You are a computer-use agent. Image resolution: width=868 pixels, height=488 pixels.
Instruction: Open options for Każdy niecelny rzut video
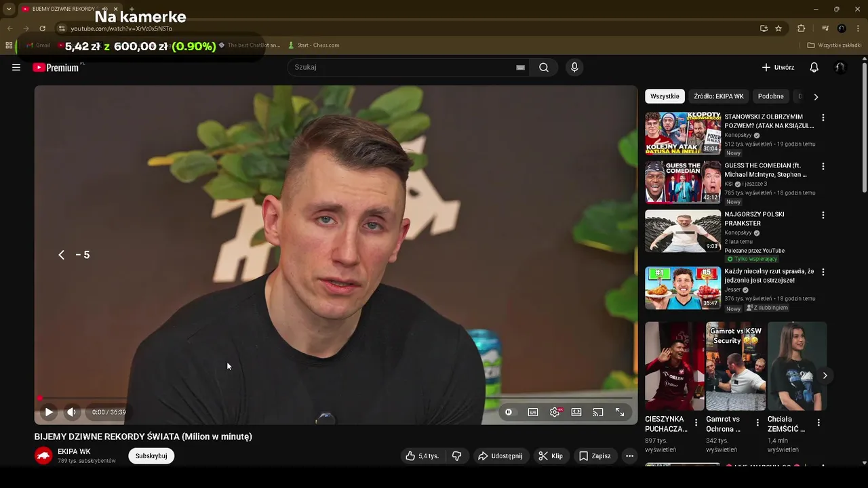(x=823, y=272)
